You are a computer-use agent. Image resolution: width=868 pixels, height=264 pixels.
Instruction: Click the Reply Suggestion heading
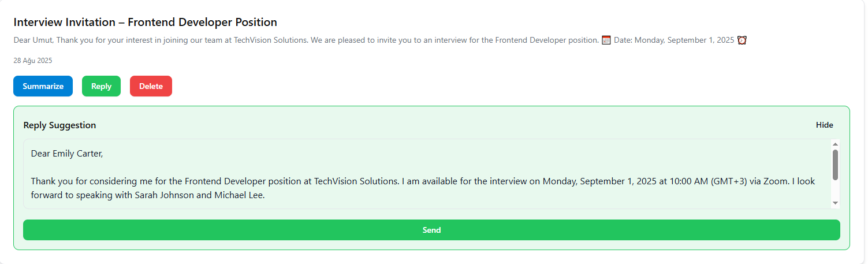click(x=59, y=125)
